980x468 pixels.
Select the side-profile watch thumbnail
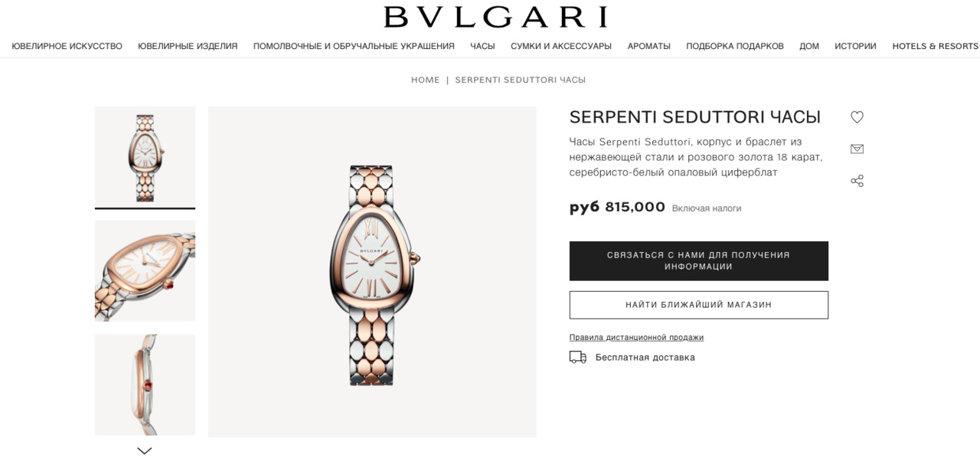[145, 385]
